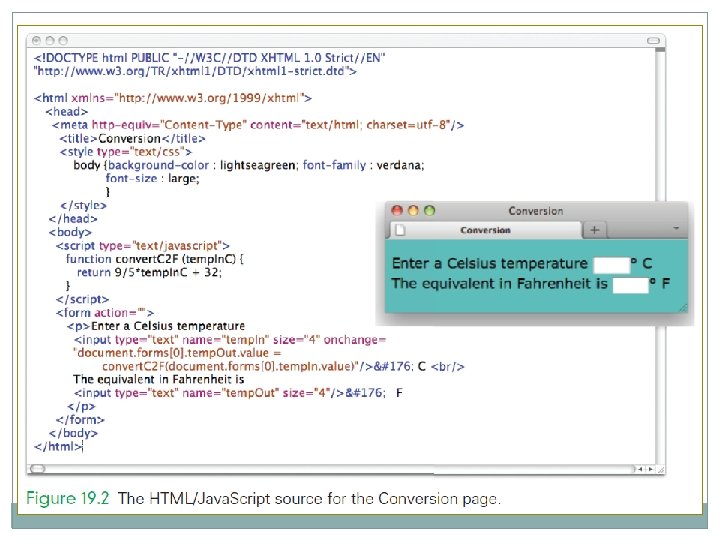Click the editor window resize grip
Screen dimensions: 720x540
coord(660,469)
